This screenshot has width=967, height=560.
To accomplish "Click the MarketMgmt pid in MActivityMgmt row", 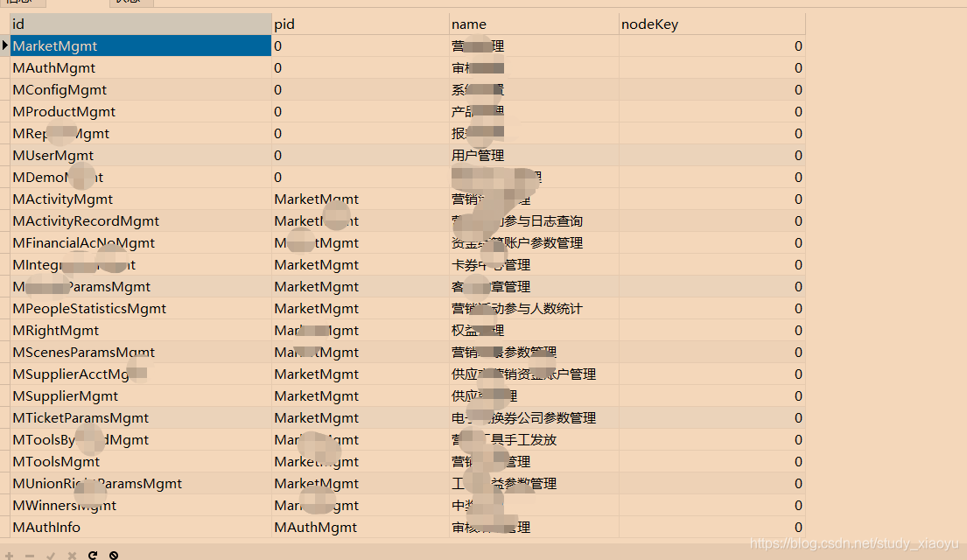I will [361, 199].
